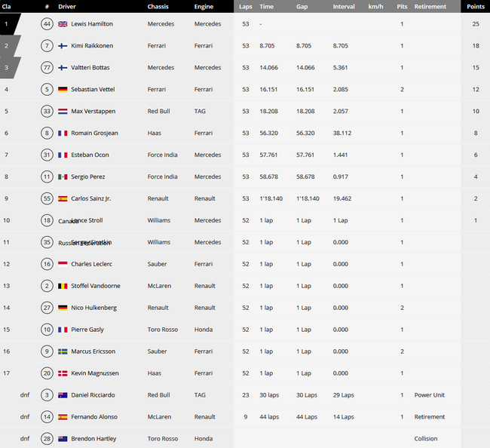
Task: Click the Driver column header
Action: (x=67, y=6)
